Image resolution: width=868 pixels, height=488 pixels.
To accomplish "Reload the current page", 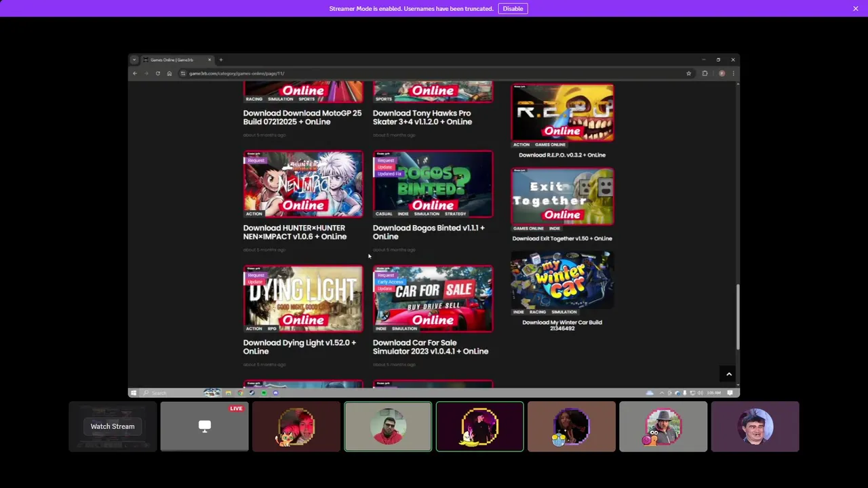I will coord(157,73).
